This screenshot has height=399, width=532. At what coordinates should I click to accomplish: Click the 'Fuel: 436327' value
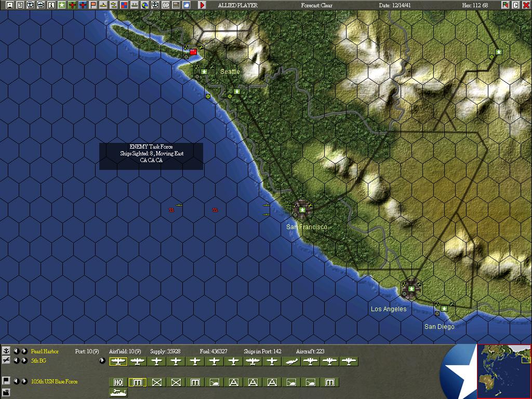click(x=214, y=351)
